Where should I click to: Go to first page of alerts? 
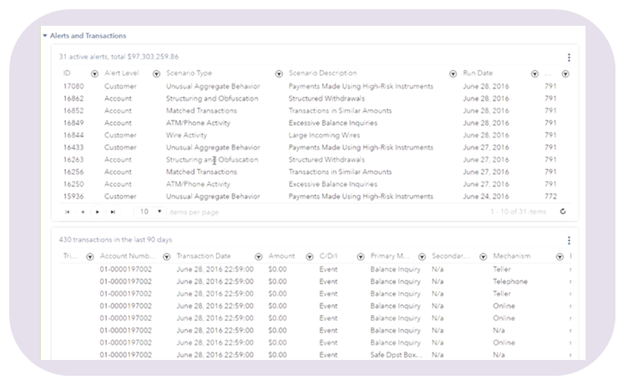click(x=67, y=212)
